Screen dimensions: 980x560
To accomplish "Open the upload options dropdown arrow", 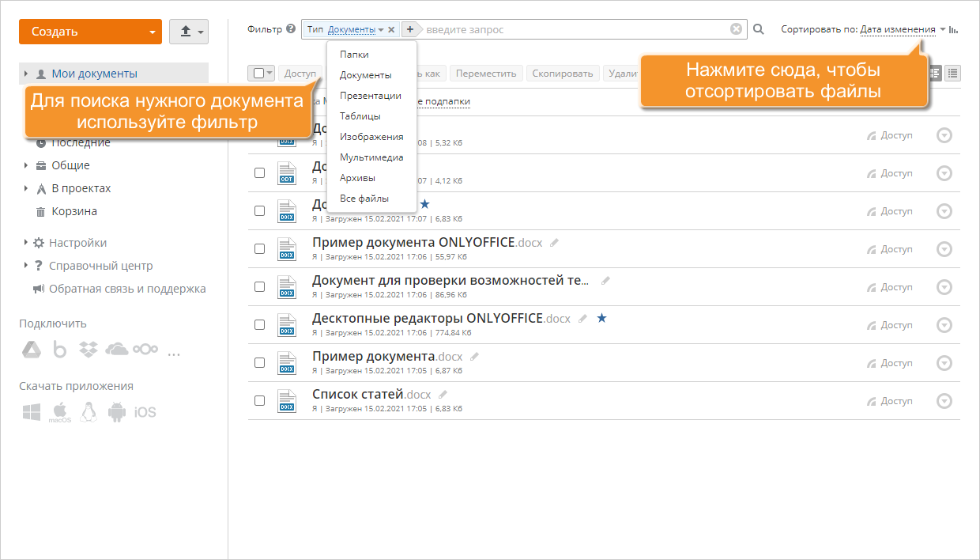I will click(201, 32).
